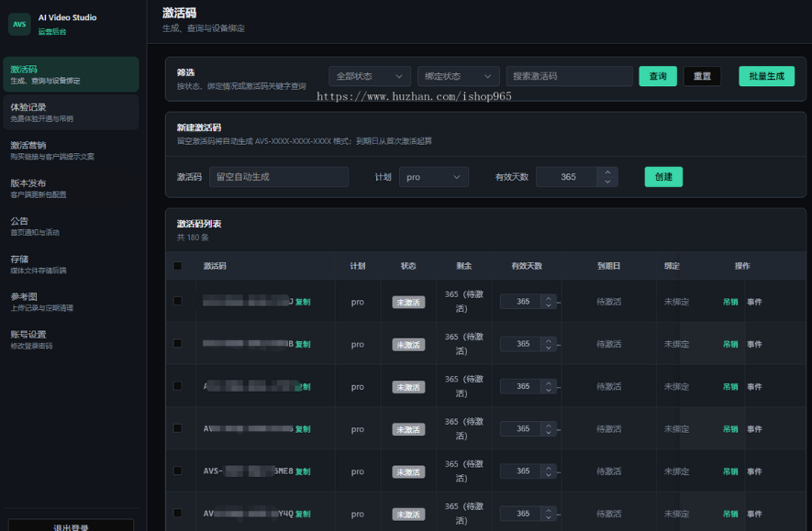This screenshot has height=531, width=812.
Task: Click the 留空自动生成 activation code field
Action: [279, 177]
